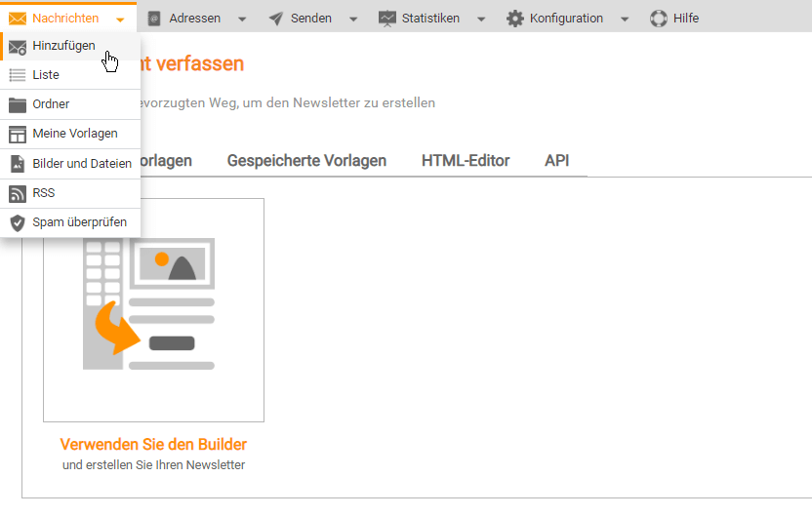
Task: Expand the Statistiken dropdown arrow
Action: coord(481,20)
